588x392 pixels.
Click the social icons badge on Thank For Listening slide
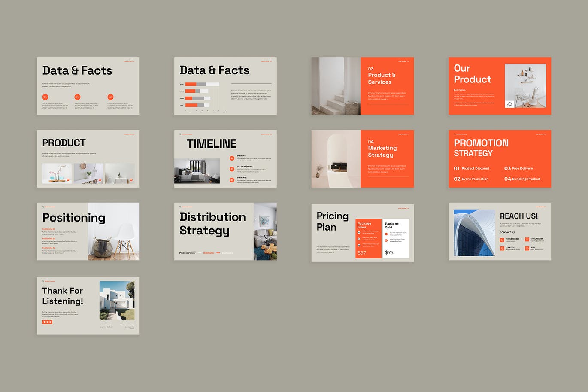[47, 322]
